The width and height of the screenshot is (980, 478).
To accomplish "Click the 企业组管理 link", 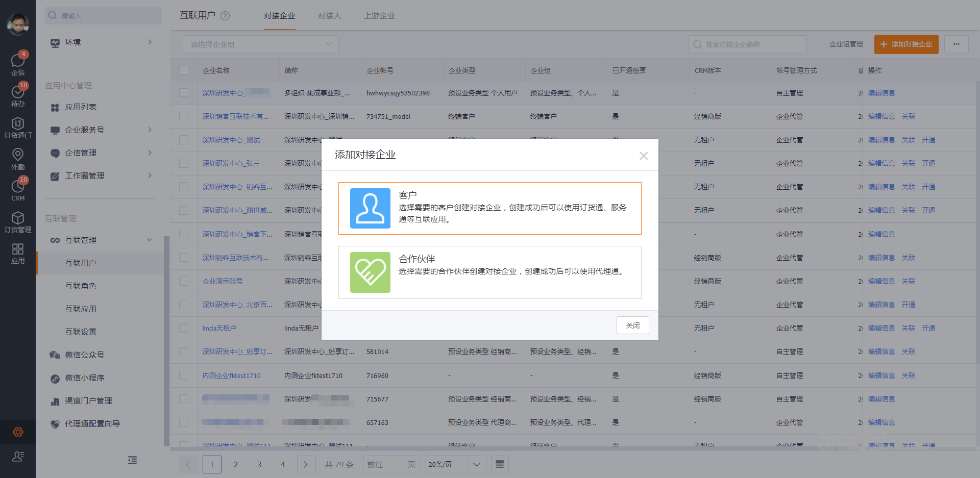I will 846,44.
